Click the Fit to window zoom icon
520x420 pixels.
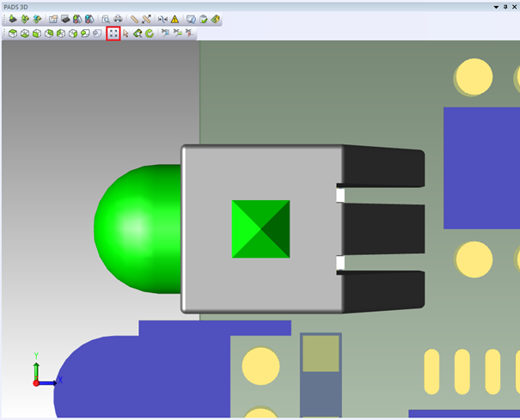[113, 33]
